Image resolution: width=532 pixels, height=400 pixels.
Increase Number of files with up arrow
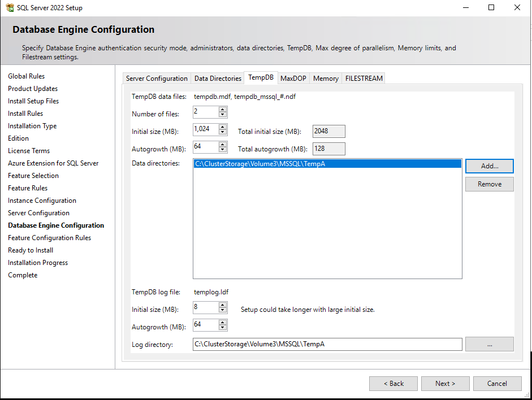click(x=223, y=109)
